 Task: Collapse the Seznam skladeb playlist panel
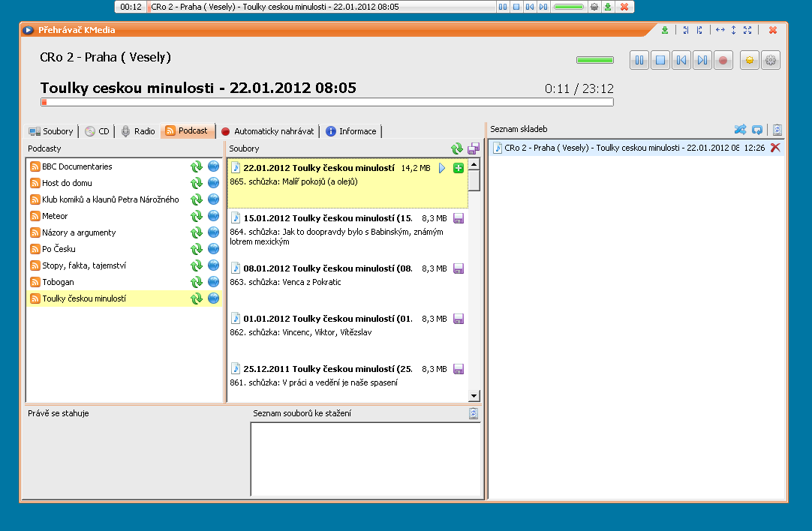click(x=777, y=130)
